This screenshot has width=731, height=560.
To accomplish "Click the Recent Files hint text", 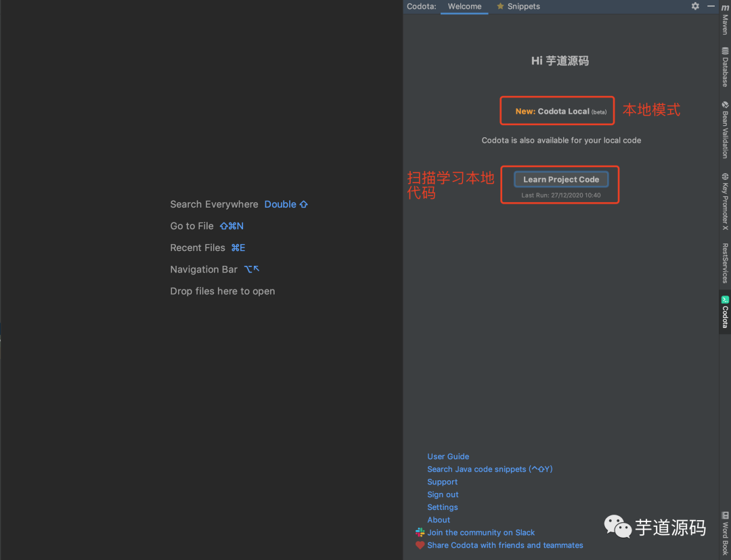I will 198,248.
